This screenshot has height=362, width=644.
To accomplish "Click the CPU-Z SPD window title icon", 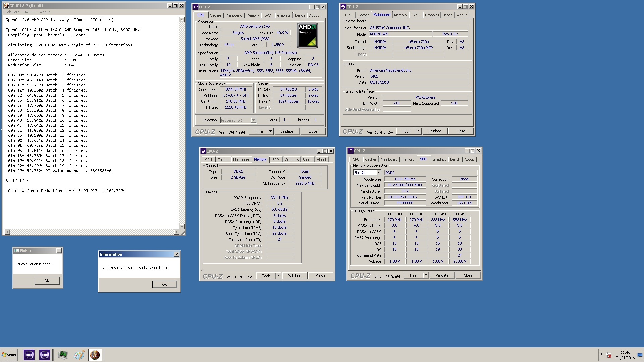I will 351,150.
